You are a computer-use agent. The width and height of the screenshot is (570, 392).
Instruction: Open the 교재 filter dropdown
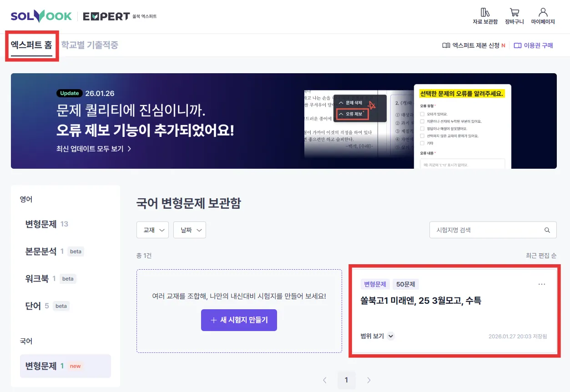[152, 230]
